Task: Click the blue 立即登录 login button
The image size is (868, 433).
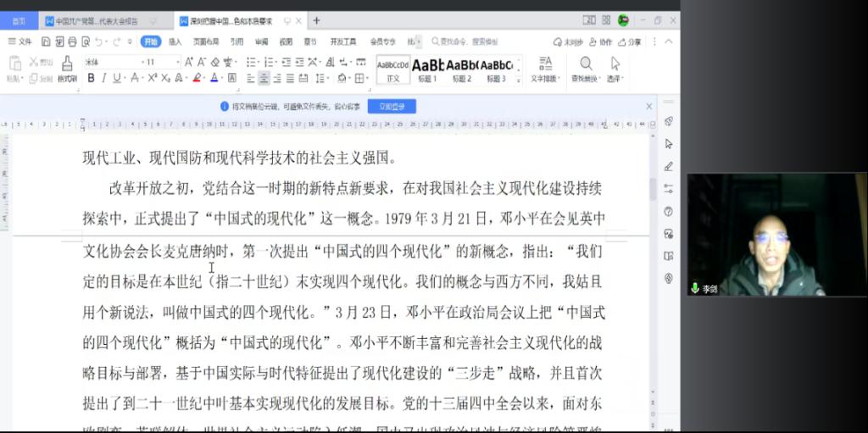Action: point(392,107)
